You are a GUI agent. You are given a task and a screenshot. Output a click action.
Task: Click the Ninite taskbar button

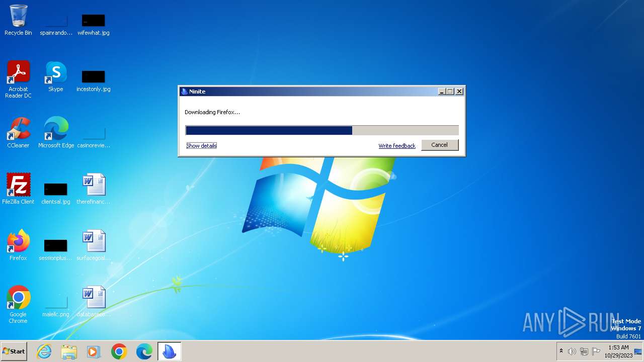pos(169,351)
